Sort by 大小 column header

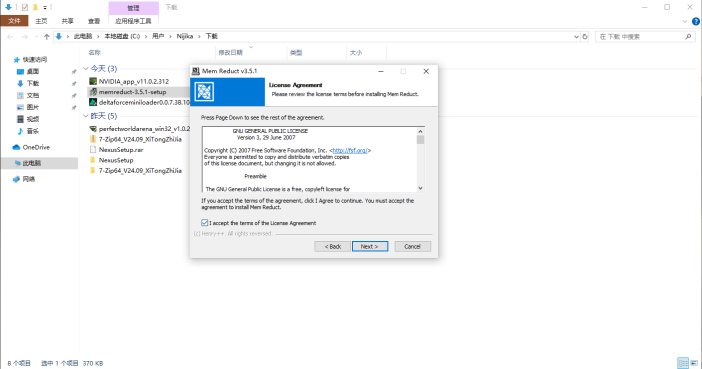(356, 52)
